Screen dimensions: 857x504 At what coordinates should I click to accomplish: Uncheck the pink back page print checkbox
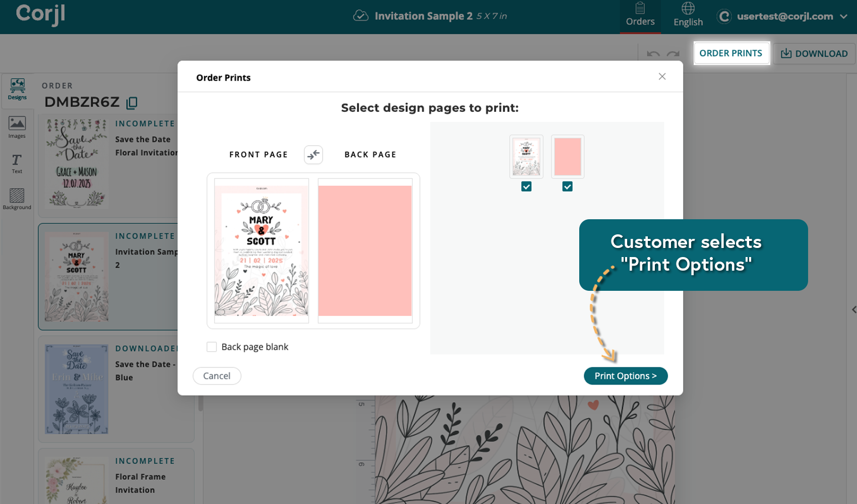click(x=567, y=186)
